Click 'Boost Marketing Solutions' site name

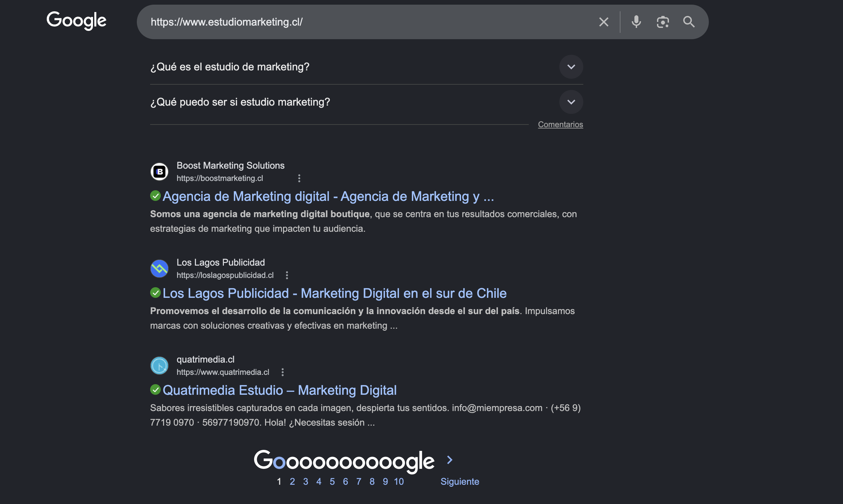(x=231, y=165)
